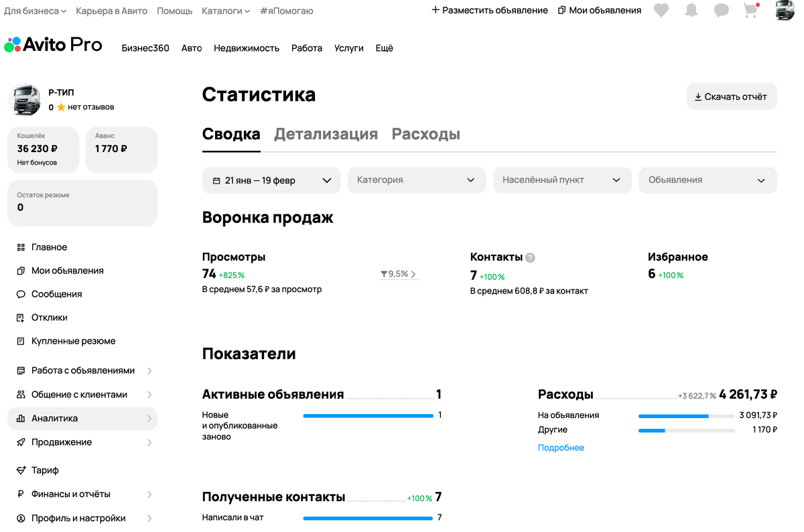Click the На объявления expense progress bar
804x532 pixels.
pyautogui.click(x=687, y=415)
